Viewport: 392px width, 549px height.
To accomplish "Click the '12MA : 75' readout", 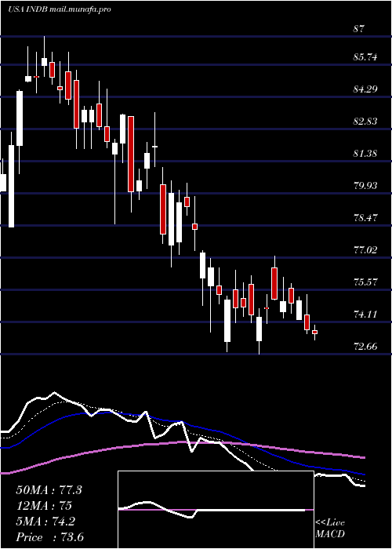I will [44, 506].
